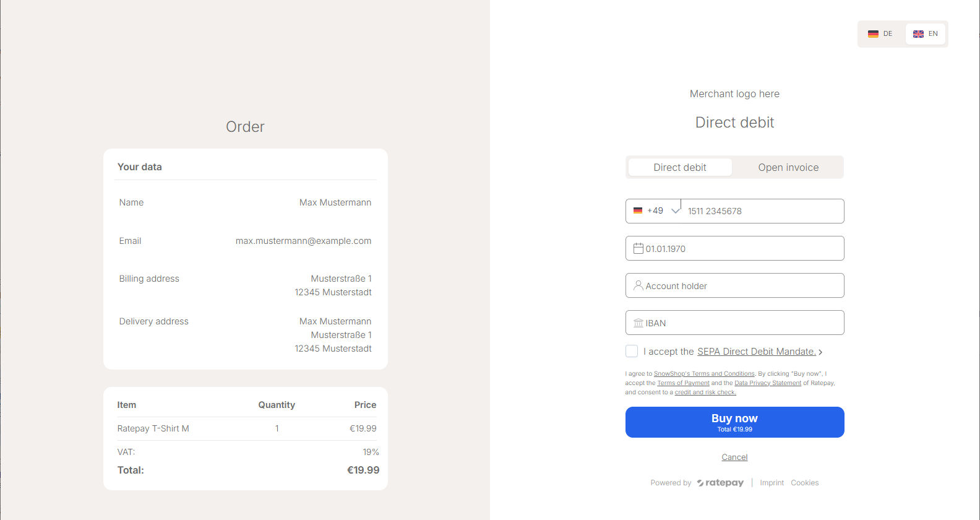The height and width of the screenshot is (520, 980).
Task: Click the Cancel link
Action: tap(734, 457)
